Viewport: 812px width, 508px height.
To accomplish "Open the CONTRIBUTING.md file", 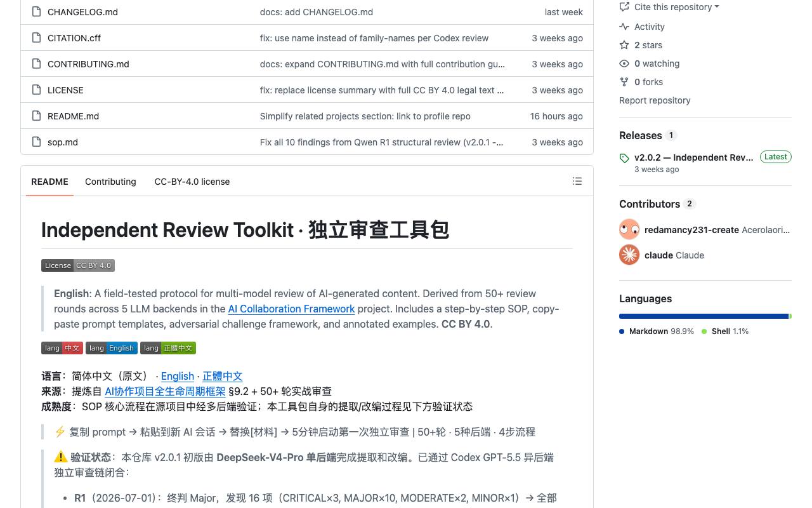I will 88,64.
